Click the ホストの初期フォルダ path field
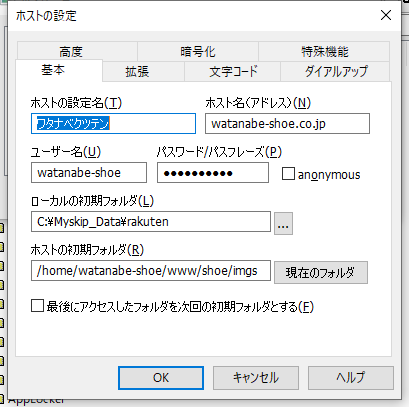This screenshot has width=409, height=407. [151, 271]
